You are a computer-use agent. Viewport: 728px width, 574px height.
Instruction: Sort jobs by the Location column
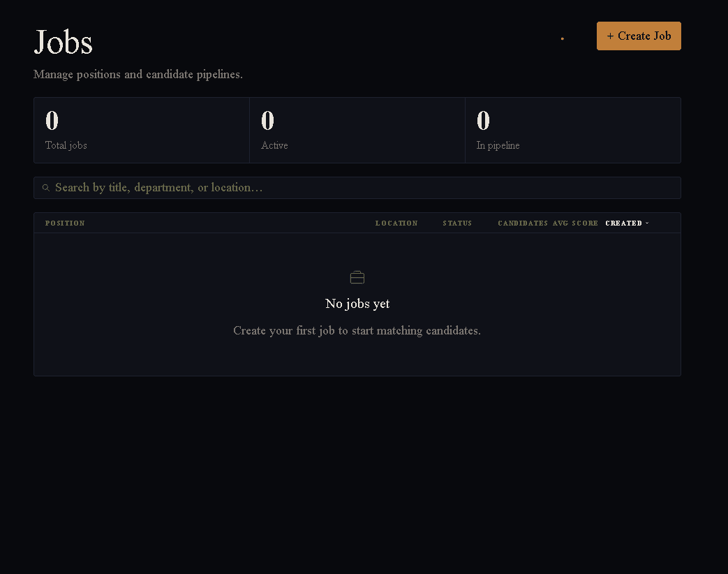pos(396,223)
